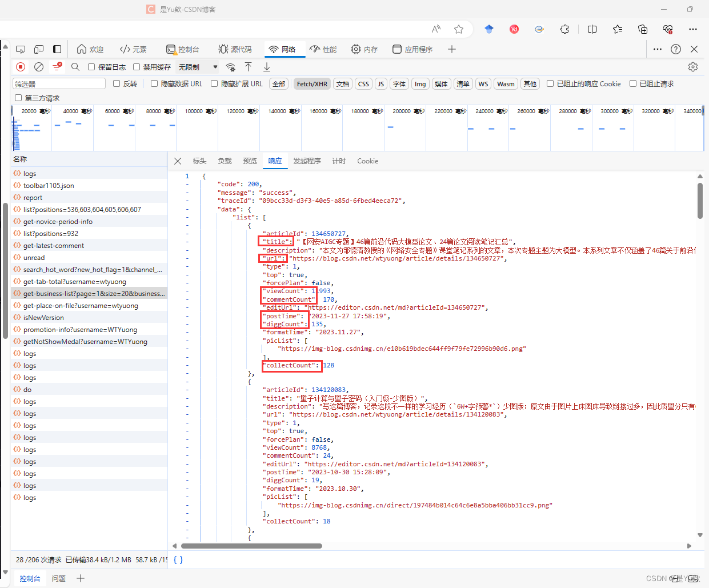709x588 pixels.
Task: Filter requests by CSS type
Action: tap(363, 84)
